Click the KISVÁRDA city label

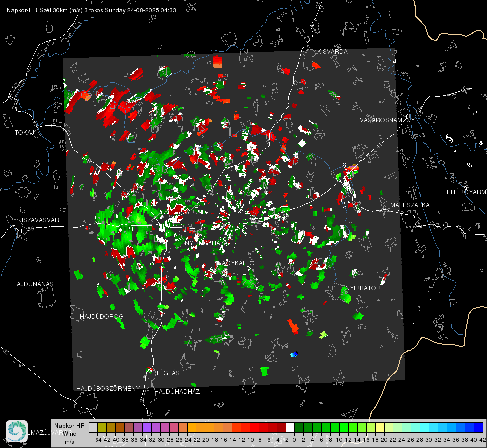(332, 52)
